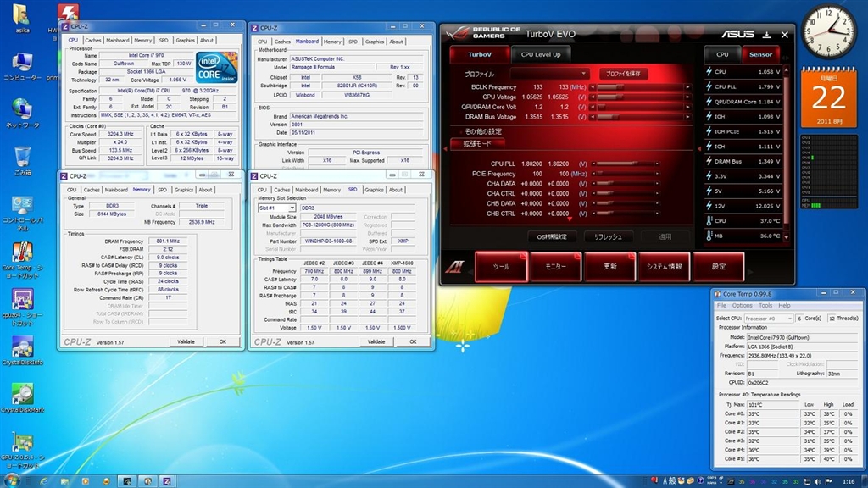Click the calendar gadget showing 22
Image resolution: width=868 pixels, height=488 pixels.
(829, 97)
